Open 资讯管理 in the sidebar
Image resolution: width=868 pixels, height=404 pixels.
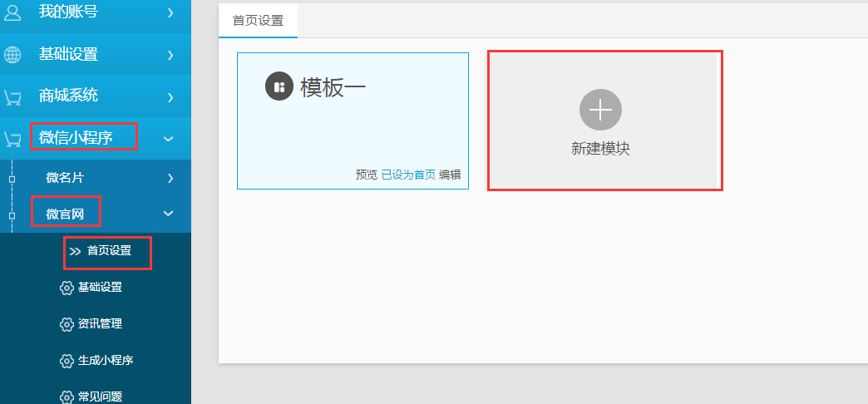coord(101,323)
